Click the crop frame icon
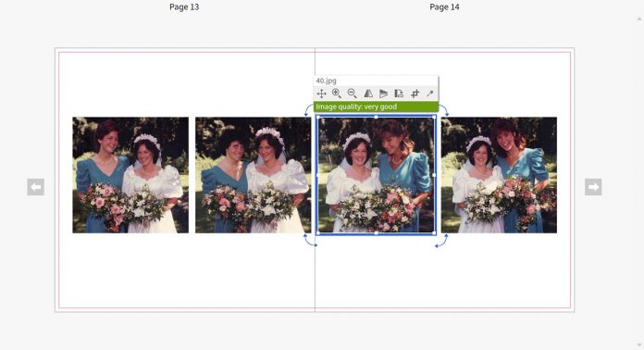 (415, 94)
